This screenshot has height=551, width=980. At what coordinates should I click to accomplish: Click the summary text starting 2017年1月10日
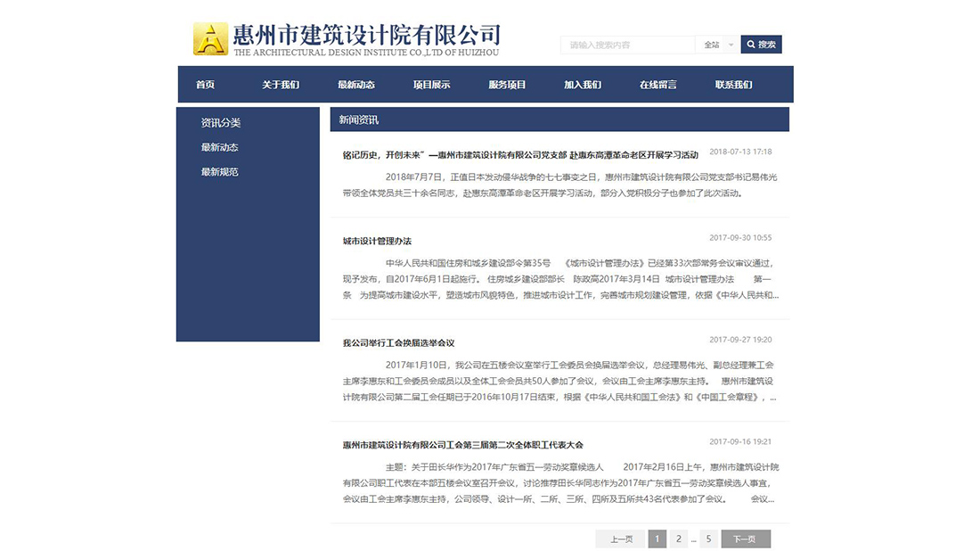click(x=559, y=381)
